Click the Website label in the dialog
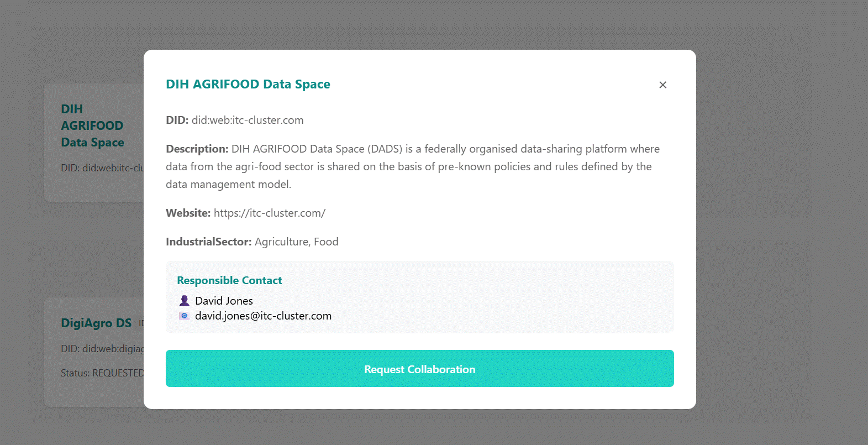The image size is (868, 445). tap(188, 213)
